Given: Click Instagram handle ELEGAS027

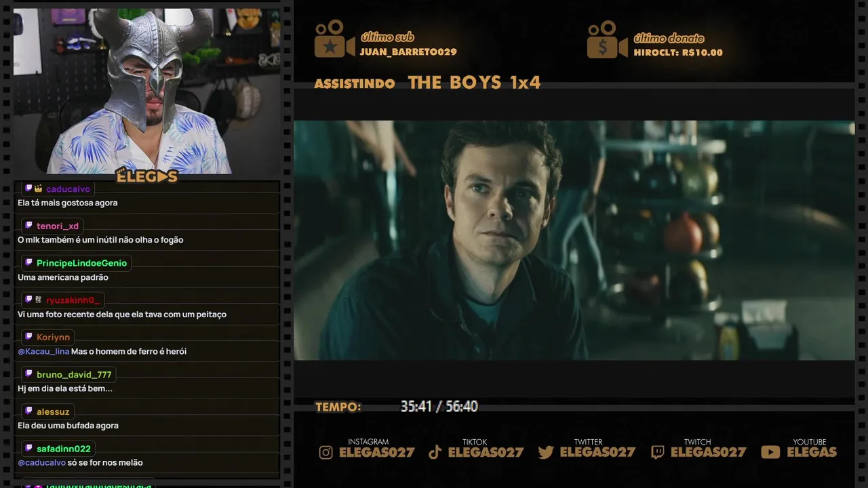Looking at the screenshot, I should click(x=377, y=452).
